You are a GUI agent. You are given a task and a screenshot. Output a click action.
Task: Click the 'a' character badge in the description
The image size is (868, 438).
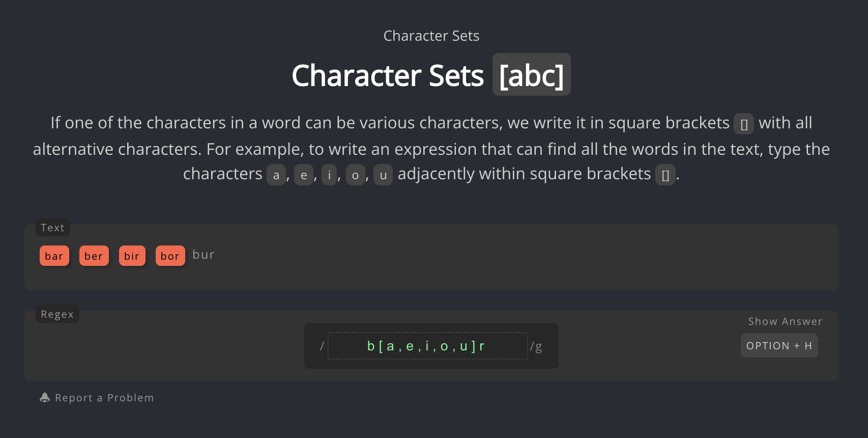tap(276, 175)
